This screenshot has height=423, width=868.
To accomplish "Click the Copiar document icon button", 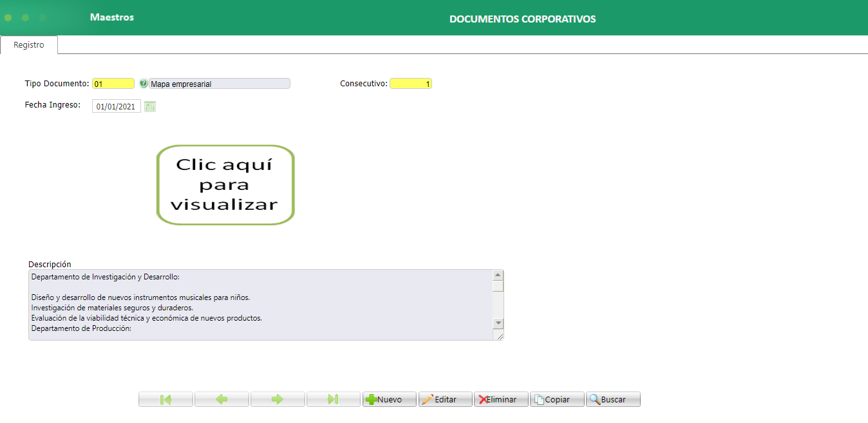I will [x=556, y=399].
